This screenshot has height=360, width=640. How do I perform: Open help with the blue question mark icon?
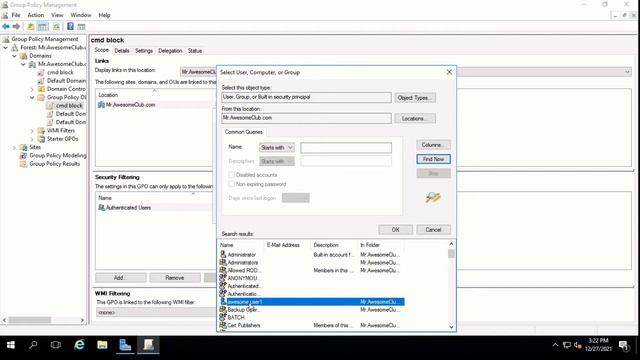70,27
